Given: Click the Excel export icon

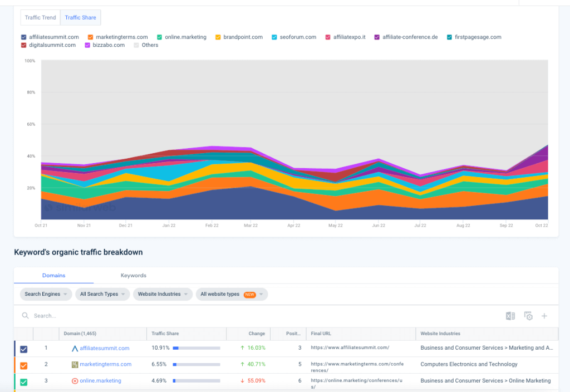Looking at the screenshot, I should click(510, 316).
